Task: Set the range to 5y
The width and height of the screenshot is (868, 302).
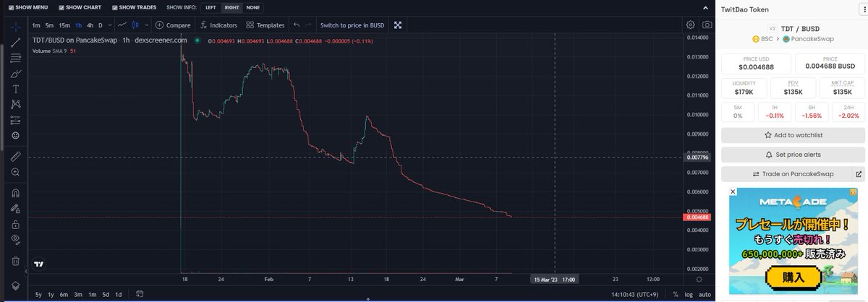Action: [38, 294]
